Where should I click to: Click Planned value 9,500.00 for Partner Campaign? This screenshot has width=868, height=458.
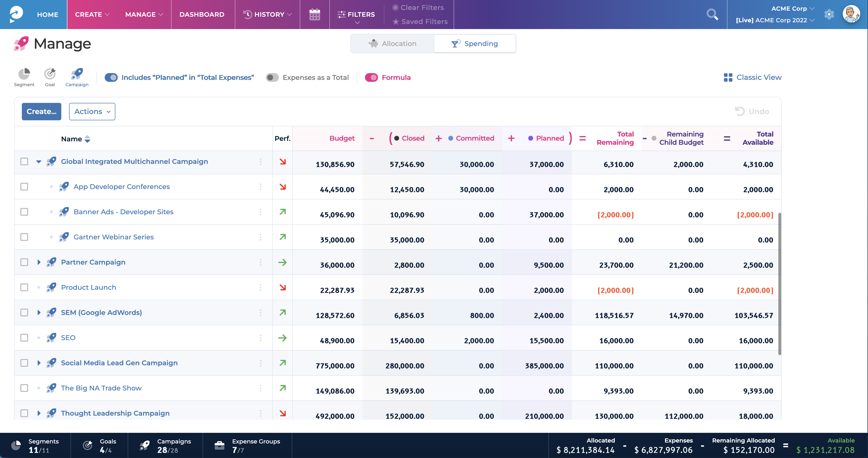[549, 265]
